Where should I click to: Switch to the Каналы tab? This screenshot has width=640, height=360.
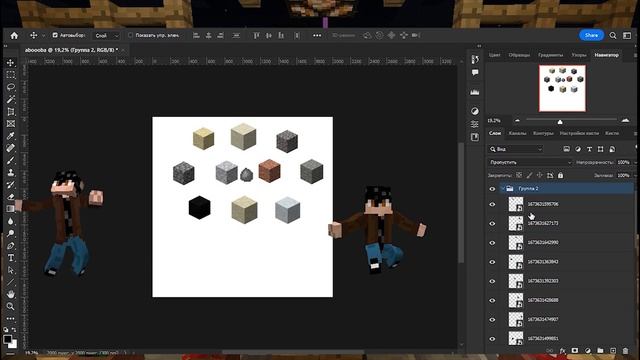(x=517, y=133)
